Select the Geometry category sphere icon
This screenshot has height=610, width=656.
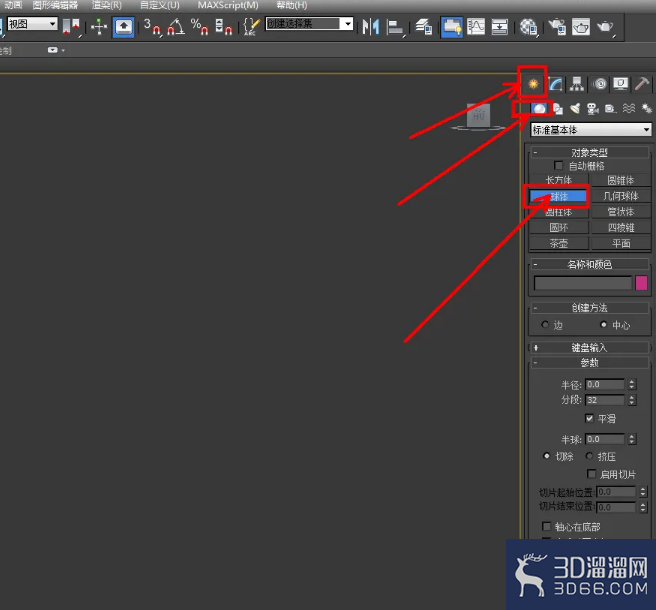click(x=539, y=109)
